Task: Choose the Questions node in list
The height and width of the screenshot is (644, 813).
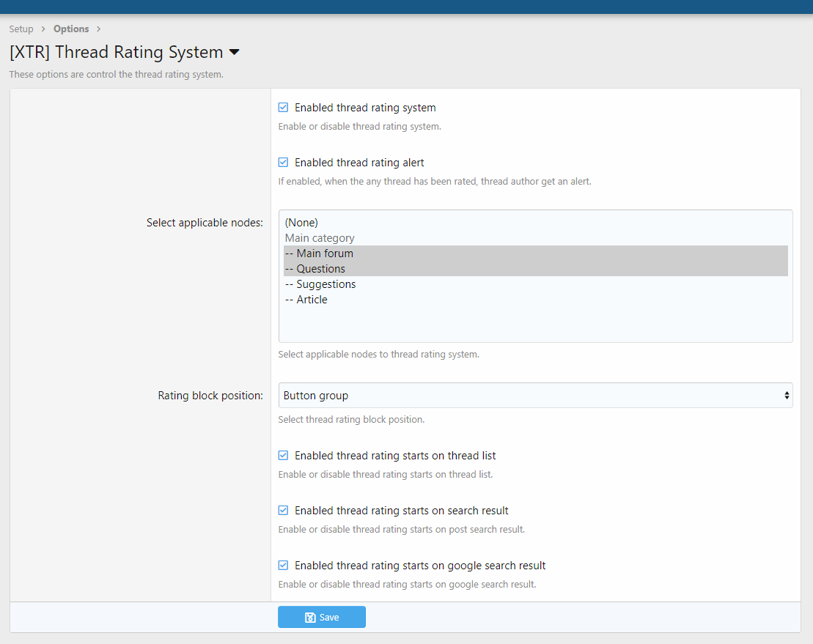Action: point(320,269)
